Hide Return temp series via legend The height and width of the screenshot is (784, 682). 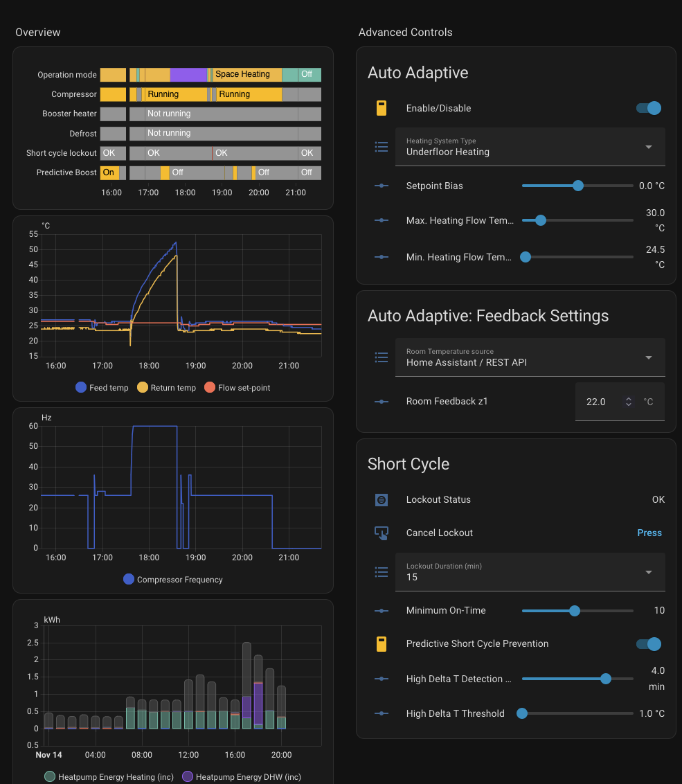click(x=166, y=388)
